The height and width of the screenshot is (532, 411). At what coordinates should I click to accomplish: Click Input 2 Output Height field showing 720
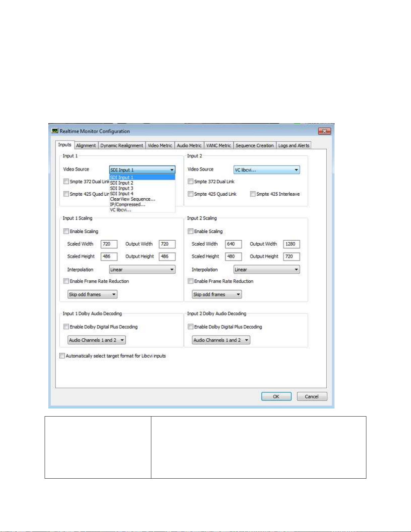click(x=292, y=256)
